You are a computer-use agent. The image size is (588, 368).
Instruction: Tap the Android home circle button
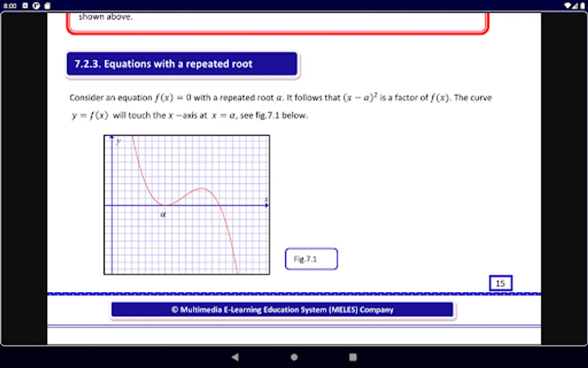coord(294,357)
